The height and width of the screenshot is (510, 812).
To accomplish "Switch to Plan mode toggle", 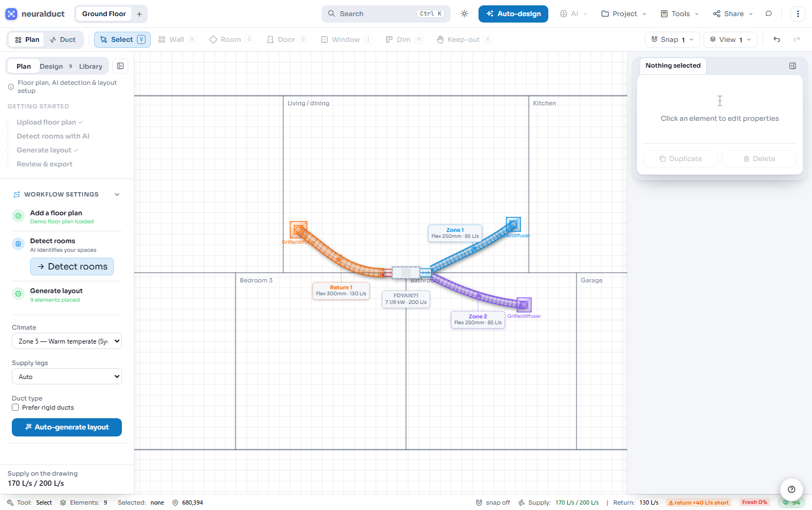I will 27,40.
